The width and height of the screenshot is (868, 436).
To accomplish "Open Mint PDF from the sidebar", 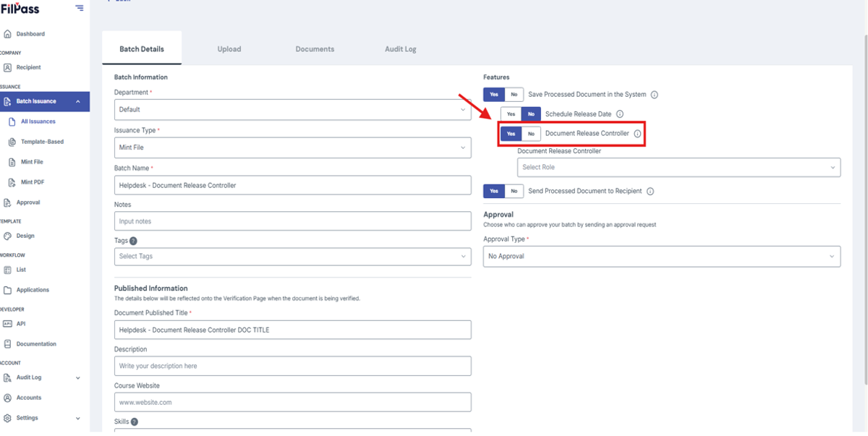I will pos(33,182).
